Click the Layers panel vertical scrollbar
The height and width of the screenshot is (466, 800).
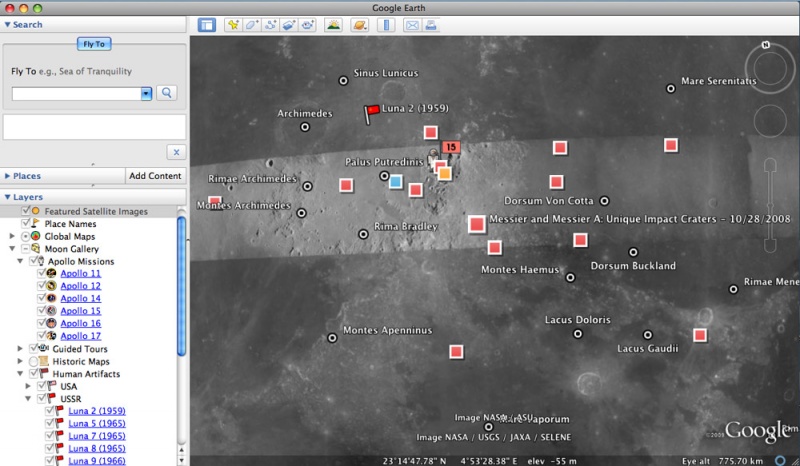tap(182, 286)
